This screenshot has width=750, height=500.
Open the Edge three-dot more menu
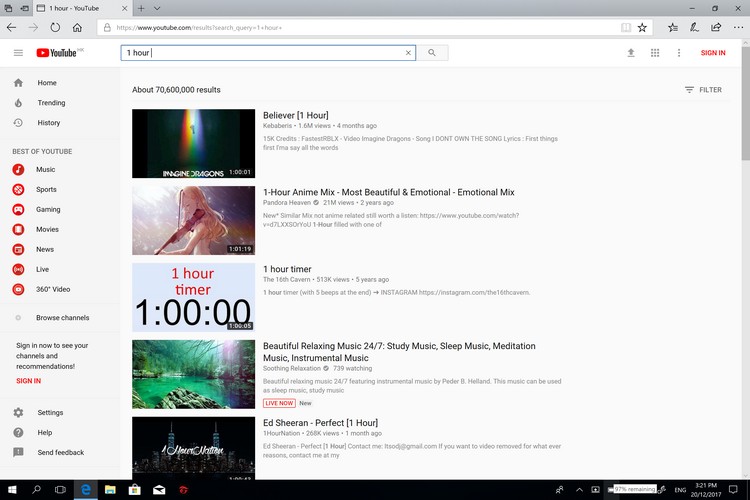738,27
